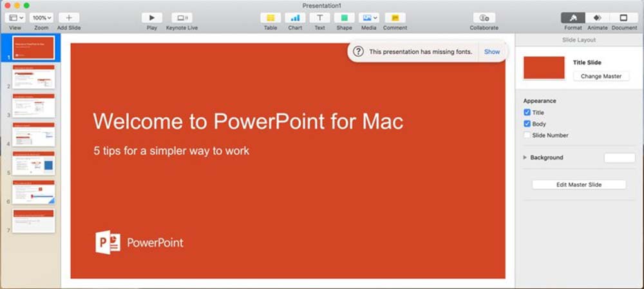Image resolution: width=644 pixels, height=289 pixels.
Task: Click the Slide Layout panel header
Action: tap(579, 40)
